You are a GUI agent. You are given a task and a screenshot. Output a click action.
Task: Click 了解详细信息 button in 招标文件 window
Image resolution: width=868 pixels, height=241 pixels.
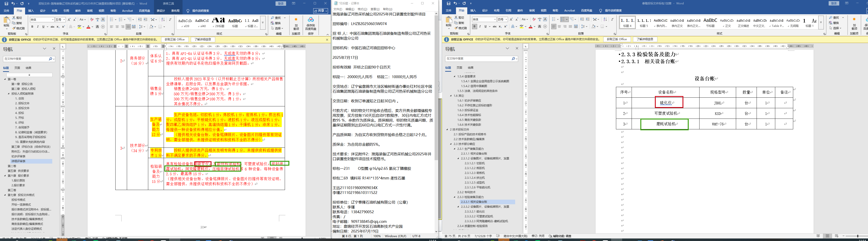click(203, 40)
